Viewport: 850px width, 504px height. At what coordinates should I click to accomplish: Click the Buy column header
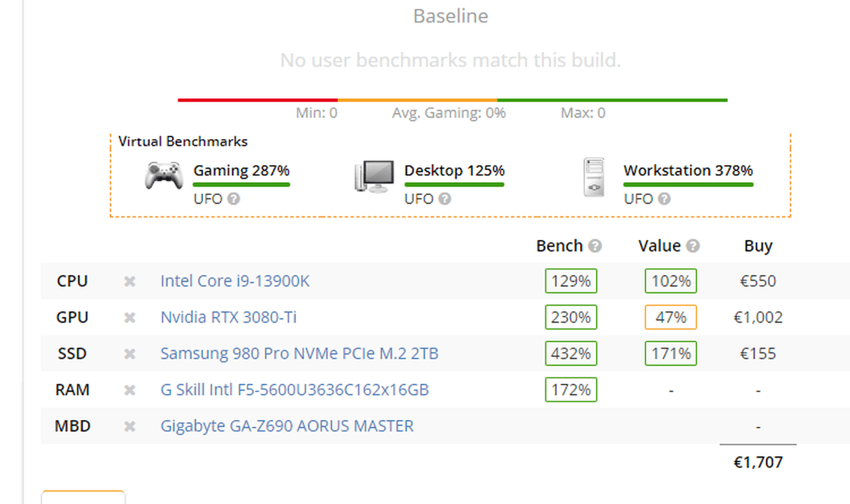pyautogui.click(x=758, y=246)
